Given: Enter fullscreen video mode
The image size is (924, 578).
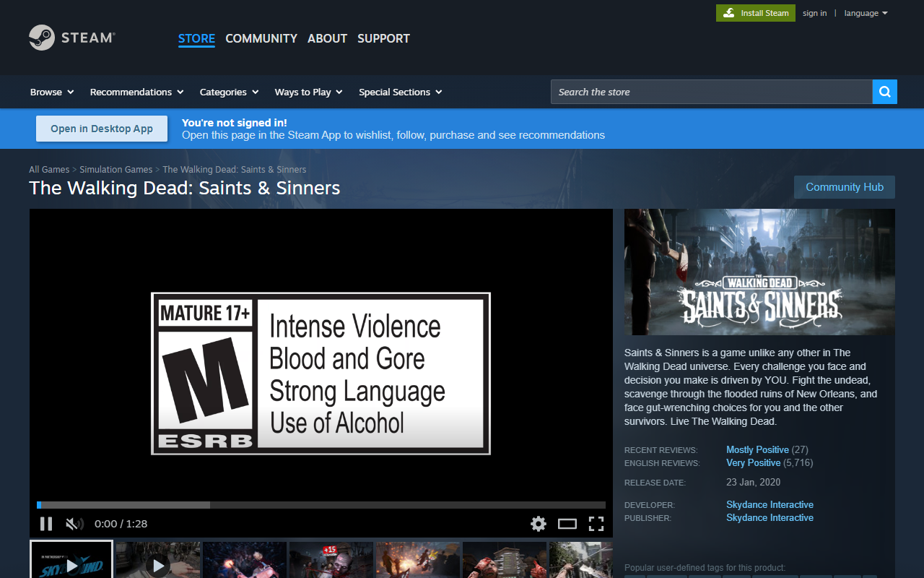Looking at the screenshot, I should [x=596, y=524].
